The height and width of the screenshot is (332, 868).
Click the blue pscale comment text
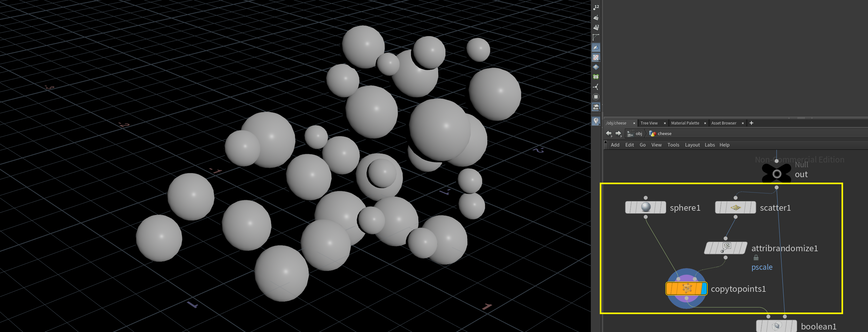click(762, 267)
